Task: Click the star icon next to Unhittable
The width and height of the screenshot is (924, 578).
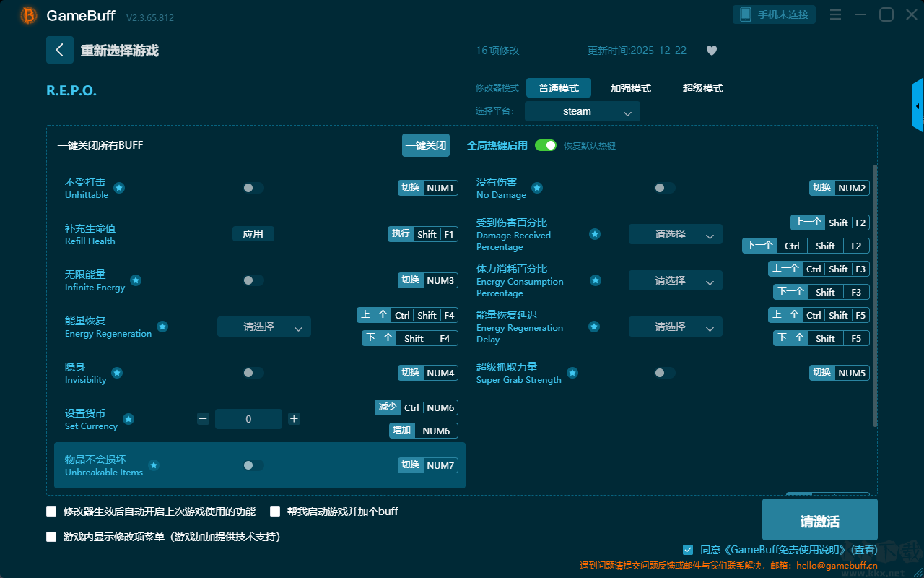Action: (119, 188)
